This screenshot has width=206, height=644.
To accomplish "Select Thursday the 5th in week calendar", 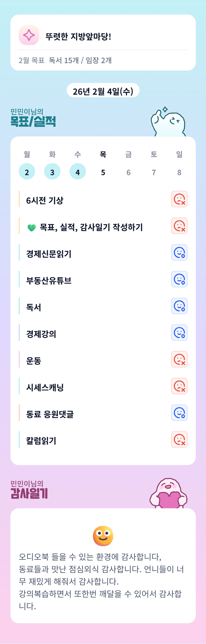I will [103, 172].
